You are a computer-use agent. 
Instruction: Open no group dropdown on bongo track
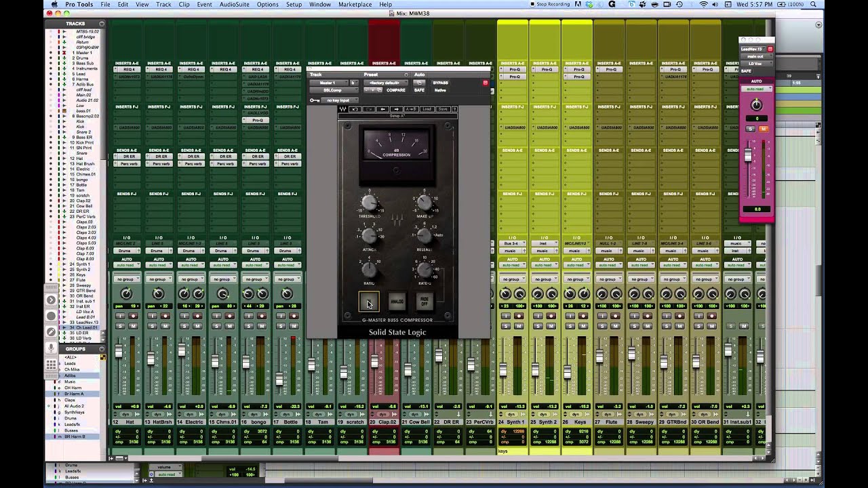(255, 279)
